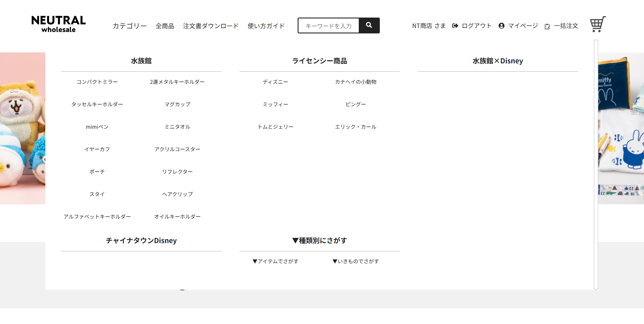Image resolution: width=644 pixels, height=324 pixels.
Task: Open the チャイナタウンDisney category heading
Action: coord(141,240)
